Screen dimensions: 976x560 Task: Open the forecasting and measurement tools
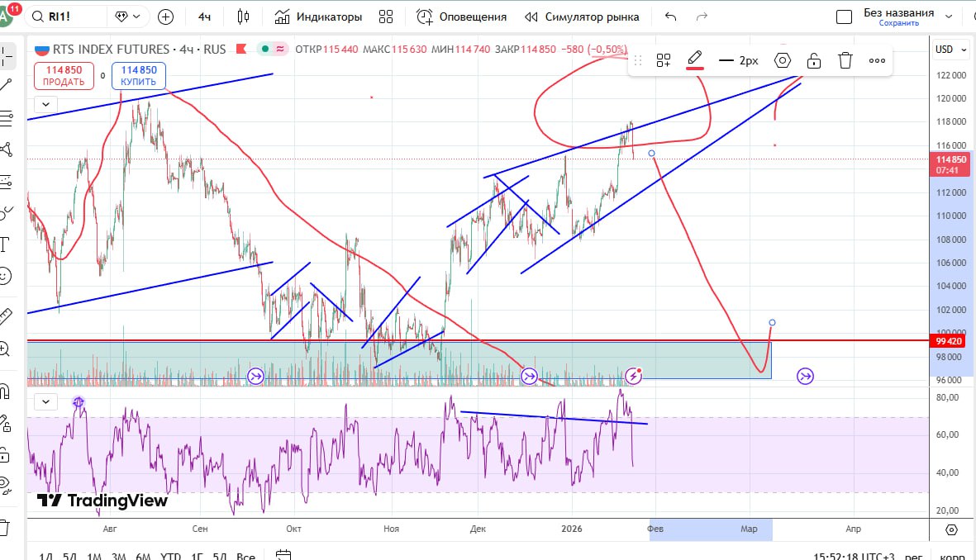[x=6, y=182]
